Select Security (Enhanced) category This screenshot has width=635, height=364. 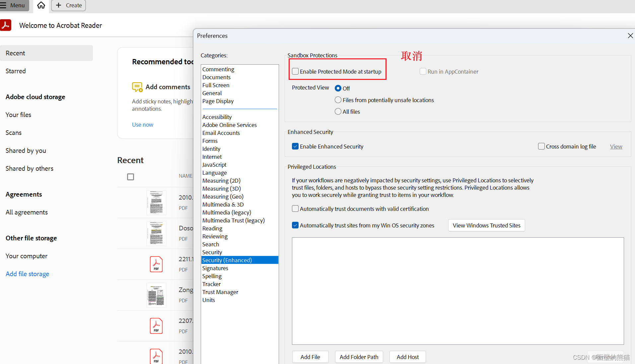click(240, 260)
